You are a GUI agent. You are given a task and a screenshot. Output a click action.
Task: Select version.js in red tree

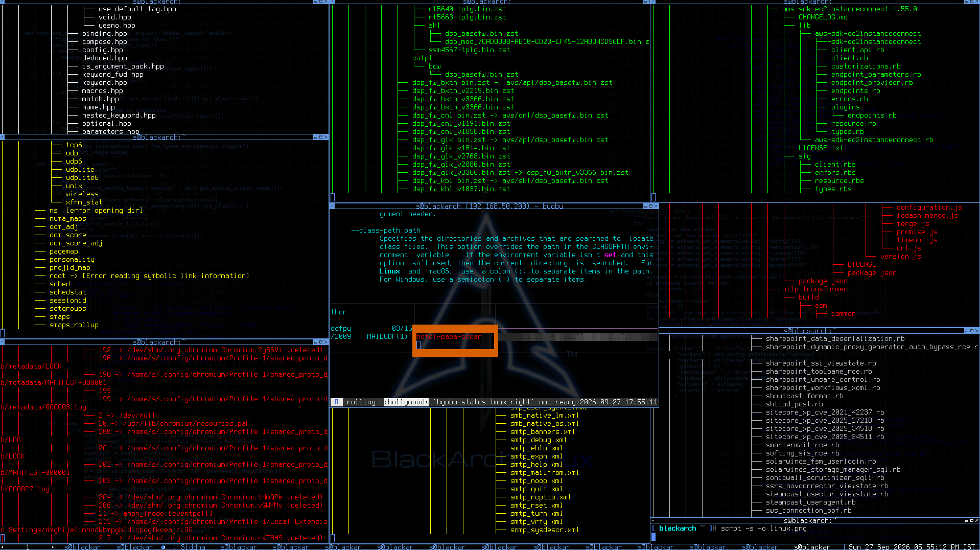click(x=900, y=257)
